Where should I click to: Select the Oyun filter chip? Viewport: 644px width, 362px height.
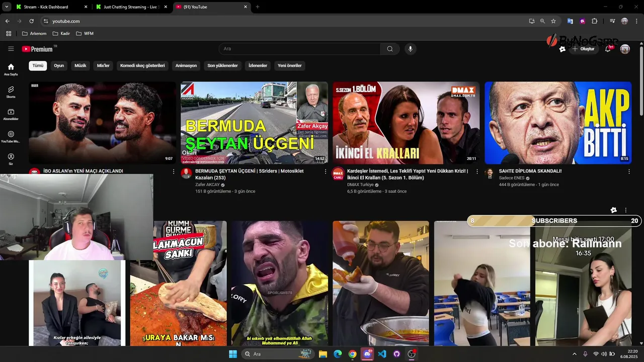[x=59, y=65]
